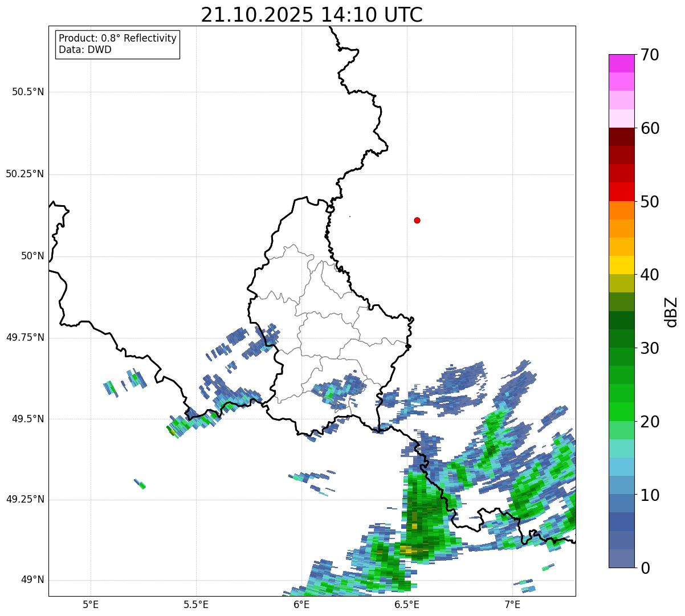Click the "Data: DWD" text

pos(85,50)
